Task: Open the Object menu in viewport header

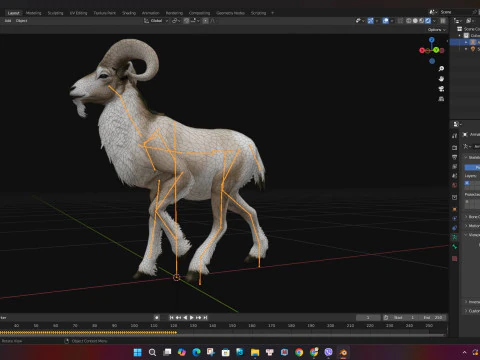Action: (21, 21)
